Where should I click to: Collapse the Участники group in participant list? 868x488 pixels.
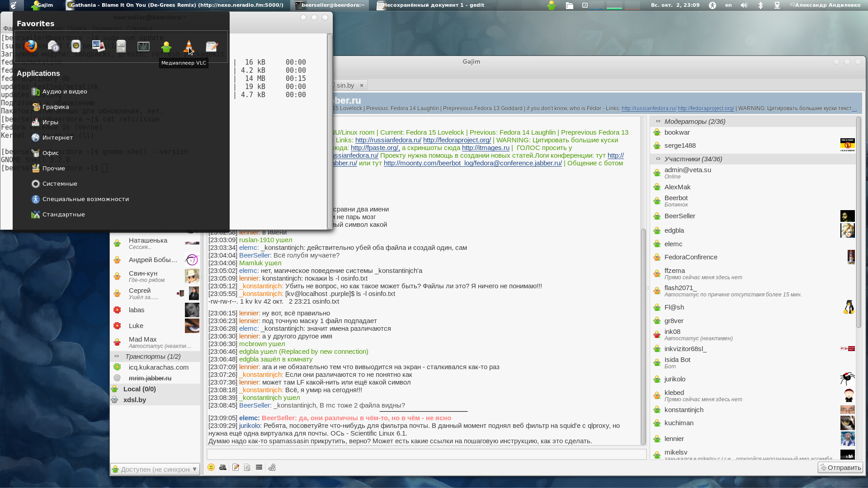(658, 159)
